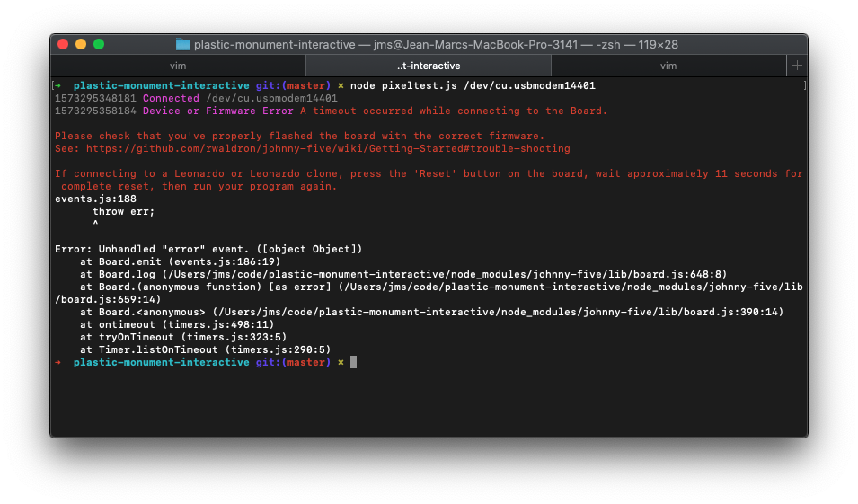Click the window title plastic-monument-interactive
The image size is (858, 504).
pos(274,44)
